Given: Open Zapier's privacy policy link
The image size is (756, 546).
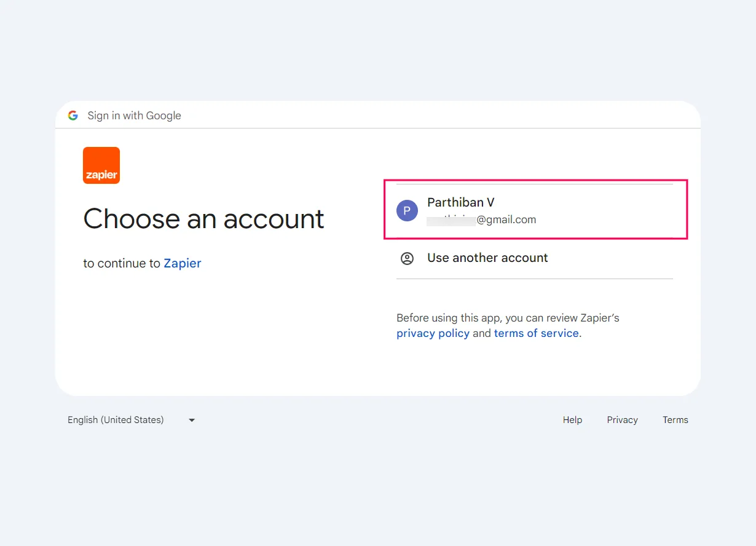Looking at the screenshot, I should click(433, 333).
